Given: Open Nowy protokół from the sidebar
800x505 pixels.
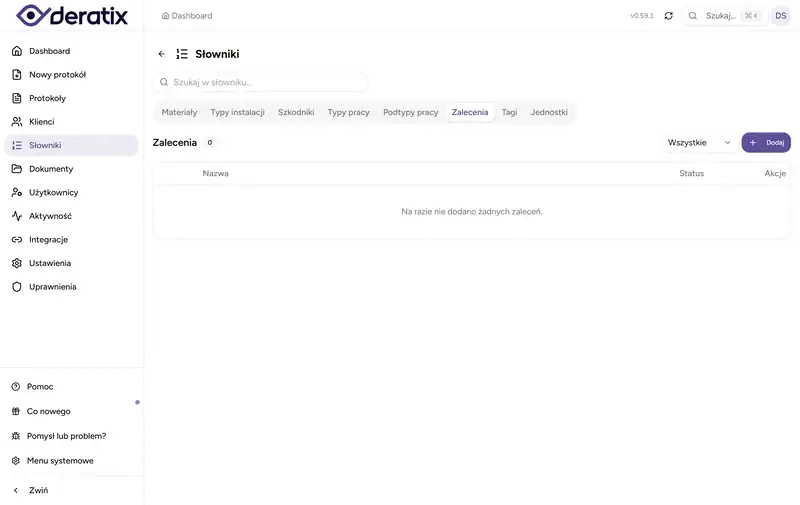Looking at the screenshot, I should point(57,74).
